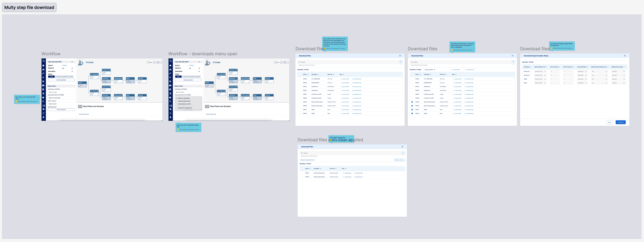Uncheck the checked ST8676 row checkbox
The image size is (644, 242).
click(412, 102)
